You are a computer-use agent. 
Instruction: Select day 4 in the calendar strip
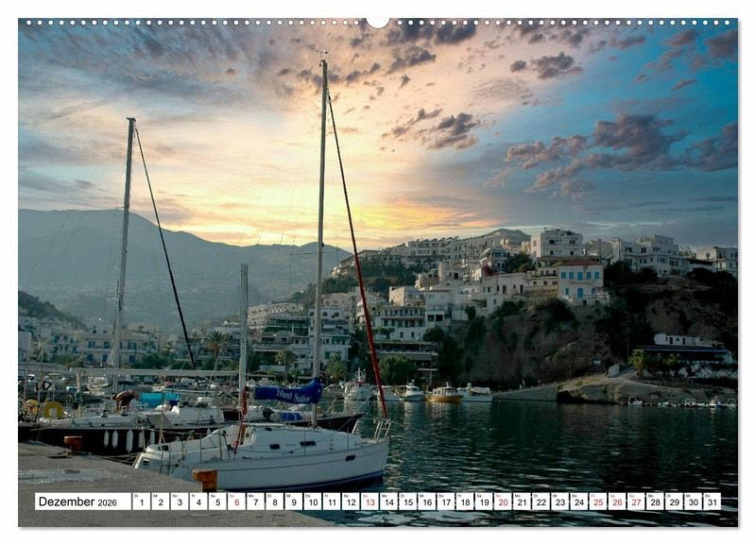[x=198, y=502]
